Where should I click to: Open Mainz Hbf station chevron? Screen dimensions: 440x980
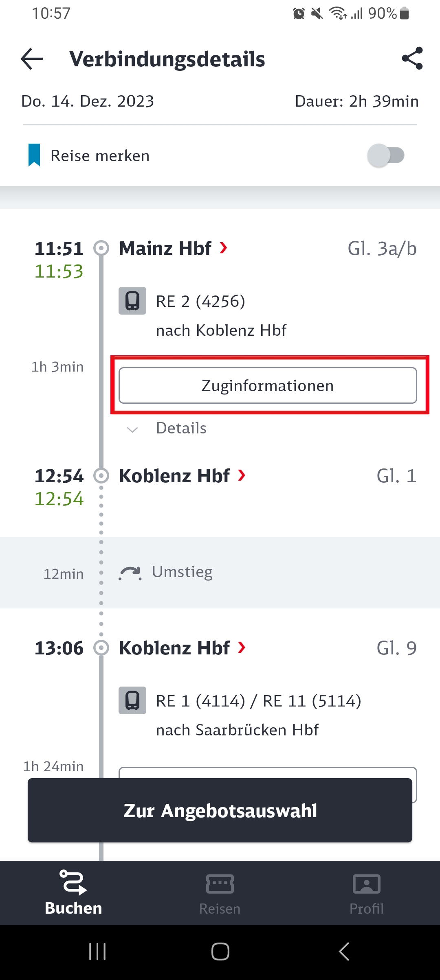coord(223,247)
